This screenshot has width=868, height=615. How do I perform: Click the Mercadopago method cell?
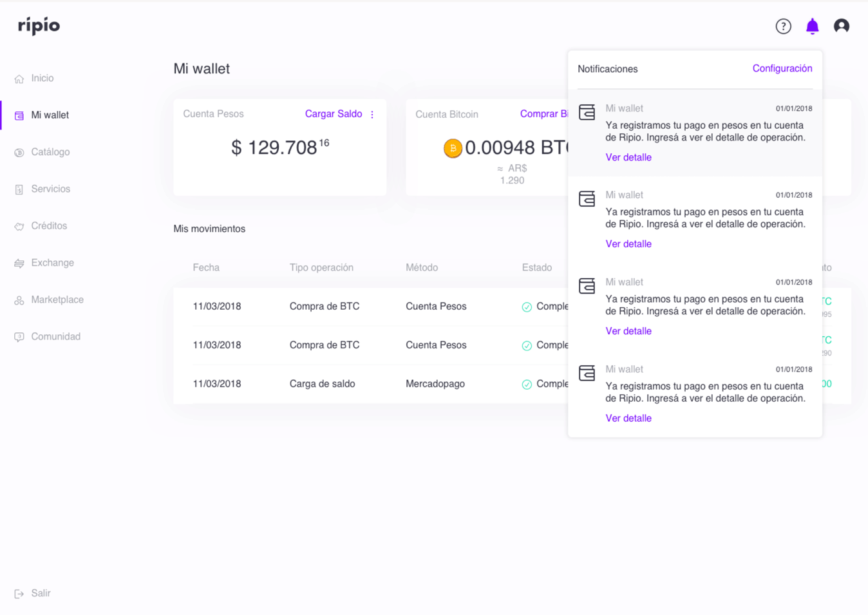pyautogui.click(x=435, y=384)
